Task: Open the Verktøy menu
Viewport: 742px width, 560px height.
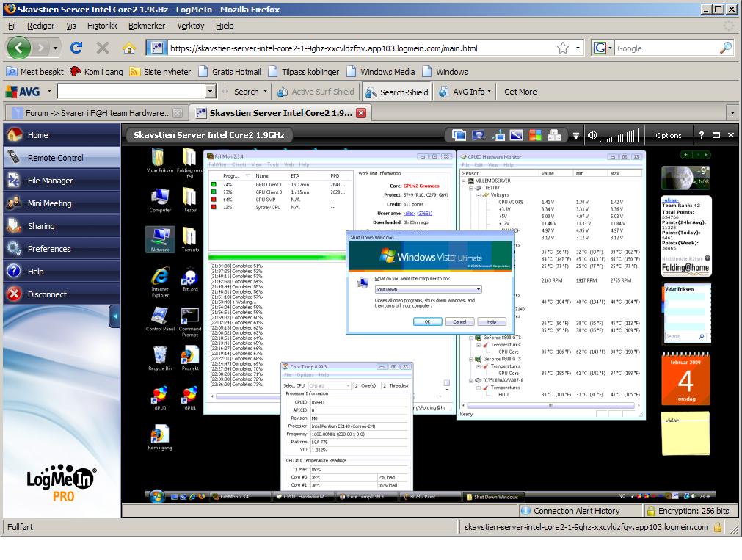Action: pos(191,26)
